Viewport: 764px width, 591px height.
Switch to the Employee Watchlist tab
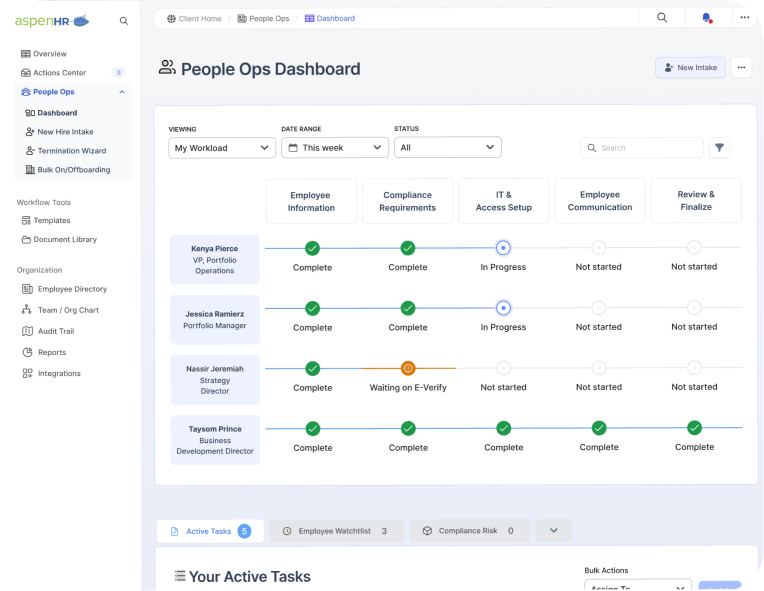pos(336,531)
